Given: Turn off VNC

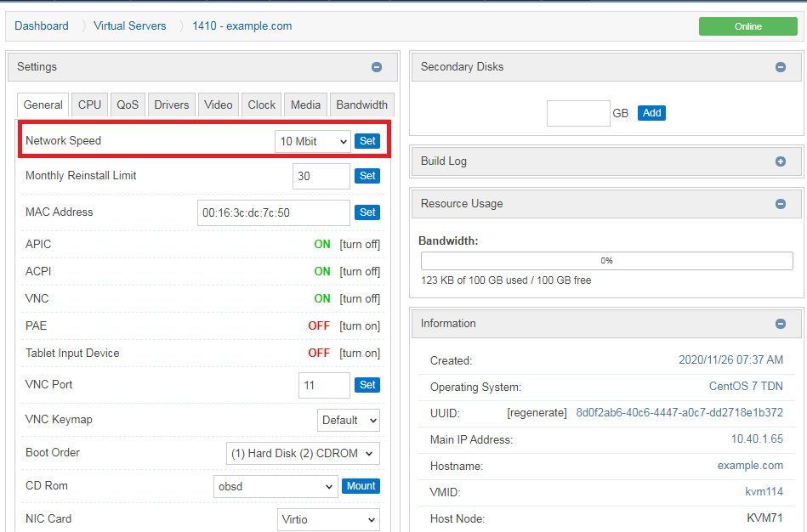Looking at the screenshot, I should pyautogui.click(x=360, y=299).
